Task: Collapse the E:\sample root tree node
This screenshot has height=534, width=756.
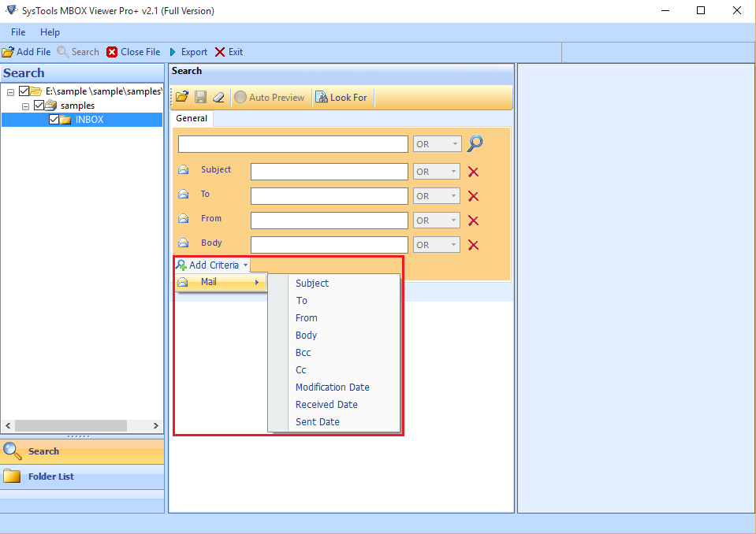Action: coord(10,92)
